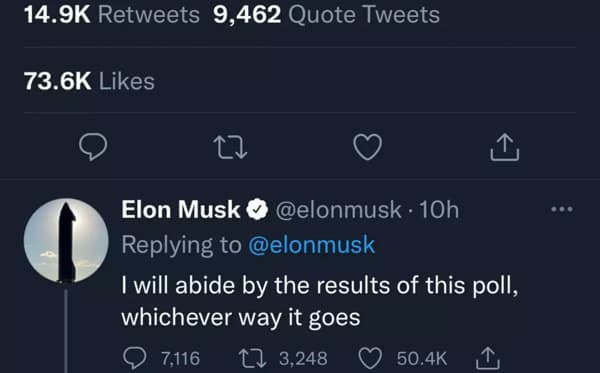Click the verified badge next to Elon Musk
600x373 pixels.
(x=257, y=210)
